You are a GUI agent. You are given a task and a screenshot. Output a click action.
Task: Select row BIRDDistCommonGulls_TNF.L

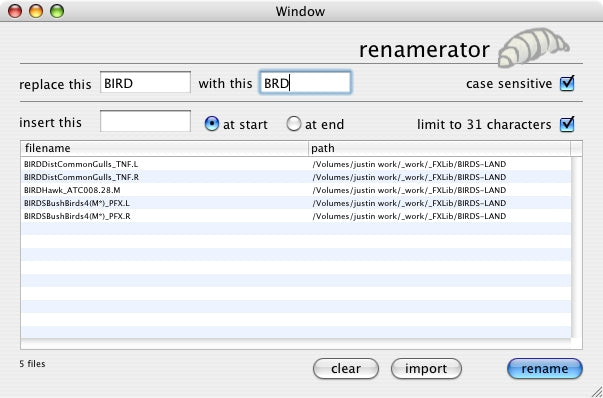point(296,164)
